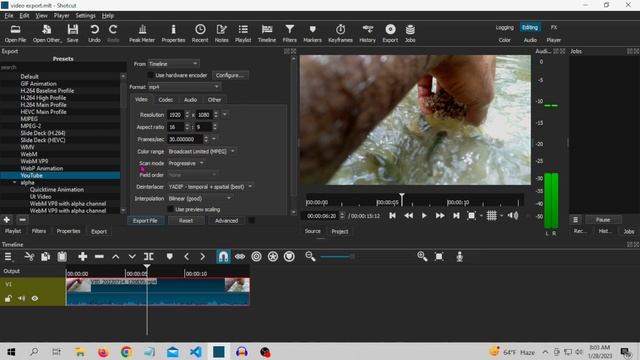
Task: Click the Configure button
Action: pos(230,76)
